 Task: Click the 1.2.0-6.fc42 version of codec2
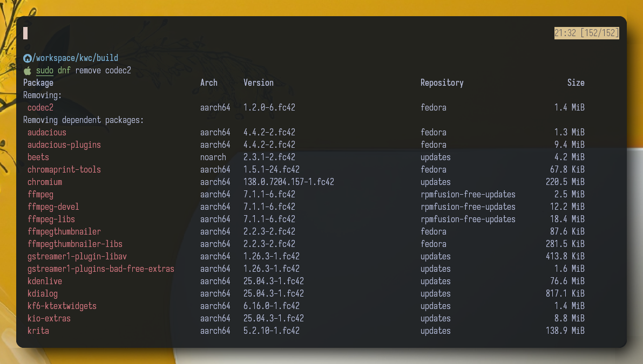coord(269,107)
